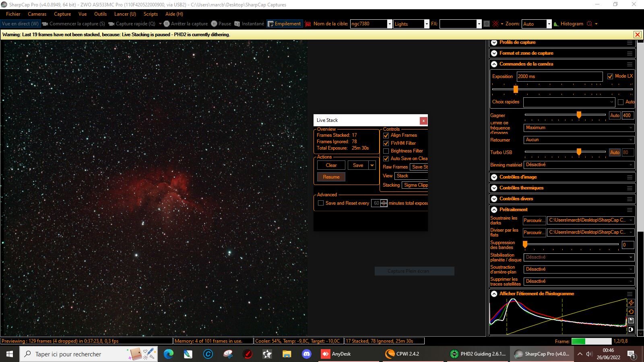Open the Scripts menu

(151, 14)
